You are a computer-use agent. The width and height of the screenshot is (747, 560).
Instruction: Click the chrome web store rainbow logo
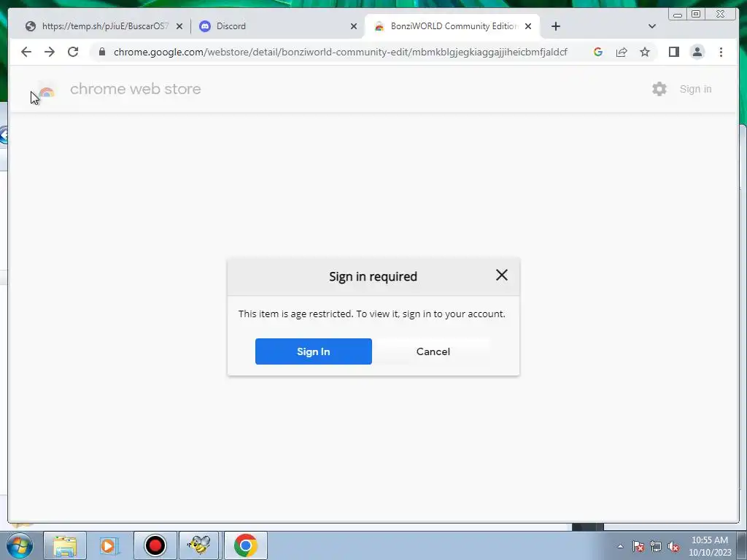click(47, 92)
